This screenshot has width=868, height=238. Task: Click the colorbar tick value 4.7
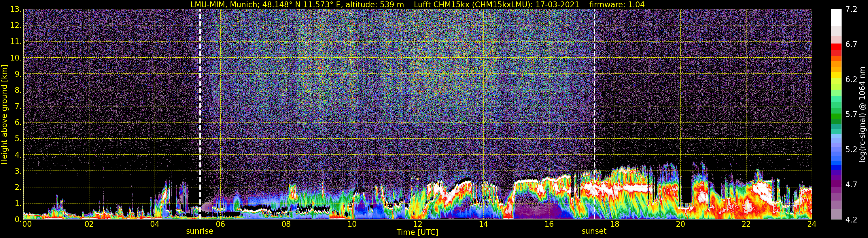pos(851,184)
